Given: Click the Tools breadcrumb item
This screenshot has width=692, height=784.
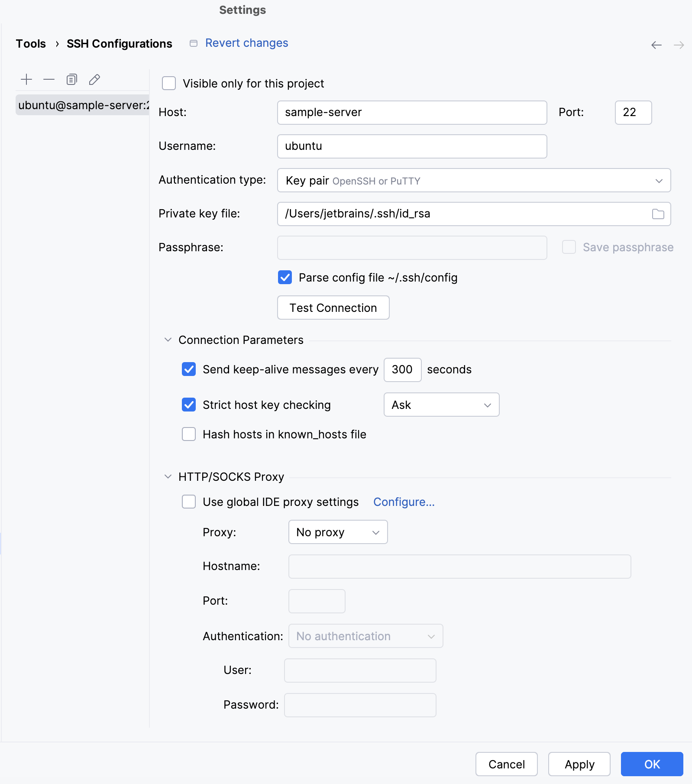Looking at the screenshot, I should point(31,44).
